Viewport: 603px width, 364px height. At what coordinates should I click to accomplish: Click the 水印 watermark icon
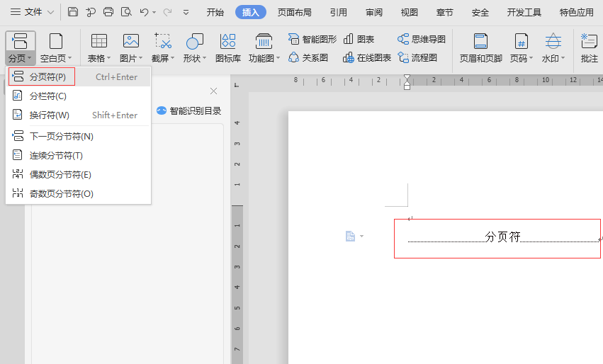point(553,41)
